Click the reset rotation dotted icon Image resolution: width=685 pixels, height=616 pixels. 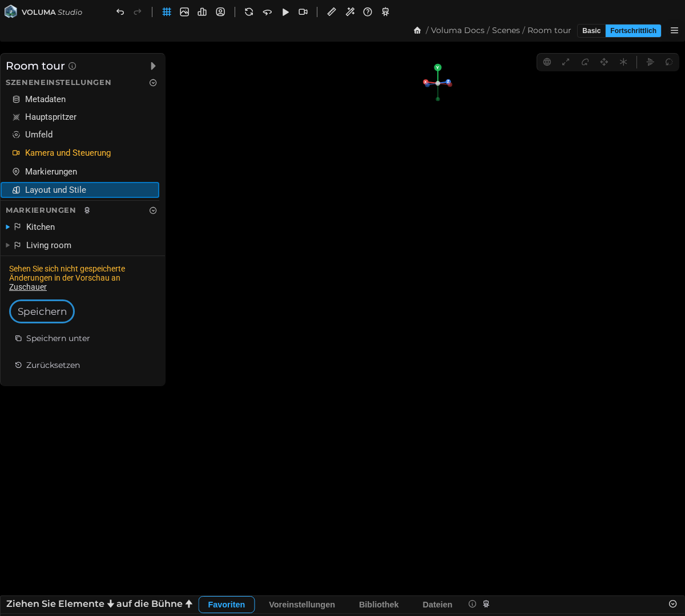[x=669, y=62]
